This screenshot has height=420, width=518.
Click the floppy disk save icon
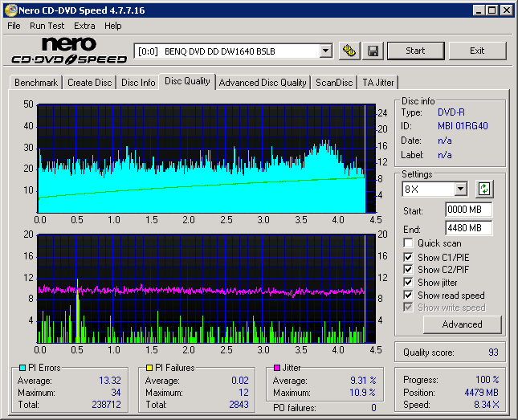tap(373, 51)
